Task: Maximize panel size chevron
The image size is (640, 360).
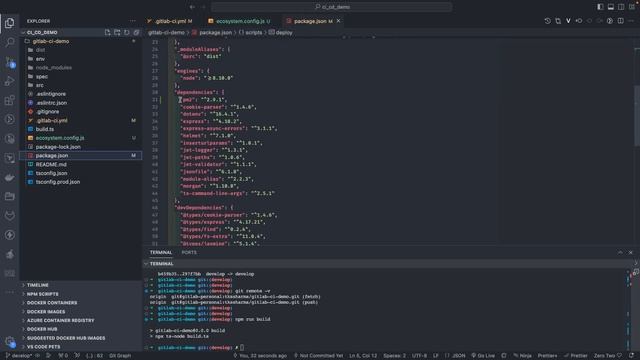Action: click(x=620, y=252)
